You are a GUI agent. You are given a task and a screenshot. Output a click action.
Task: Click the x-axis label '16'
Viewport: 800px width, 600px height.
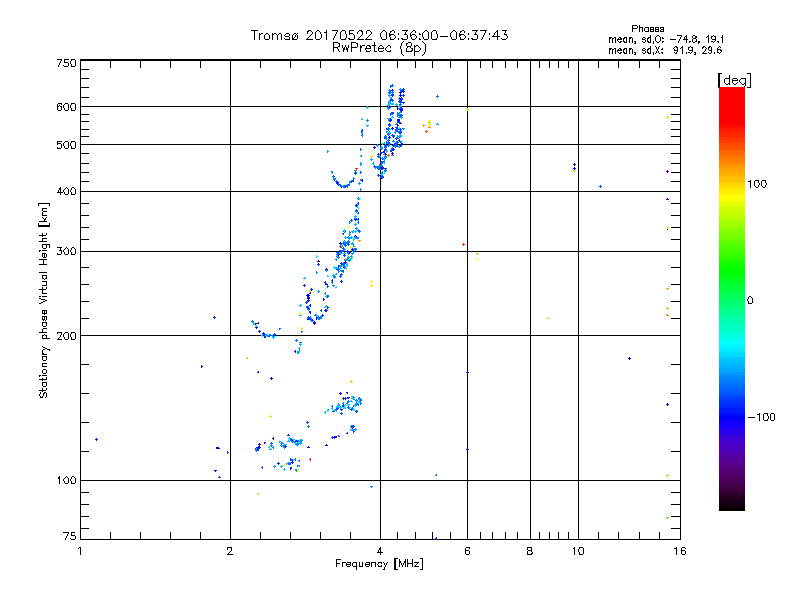[x=680, y=551]
